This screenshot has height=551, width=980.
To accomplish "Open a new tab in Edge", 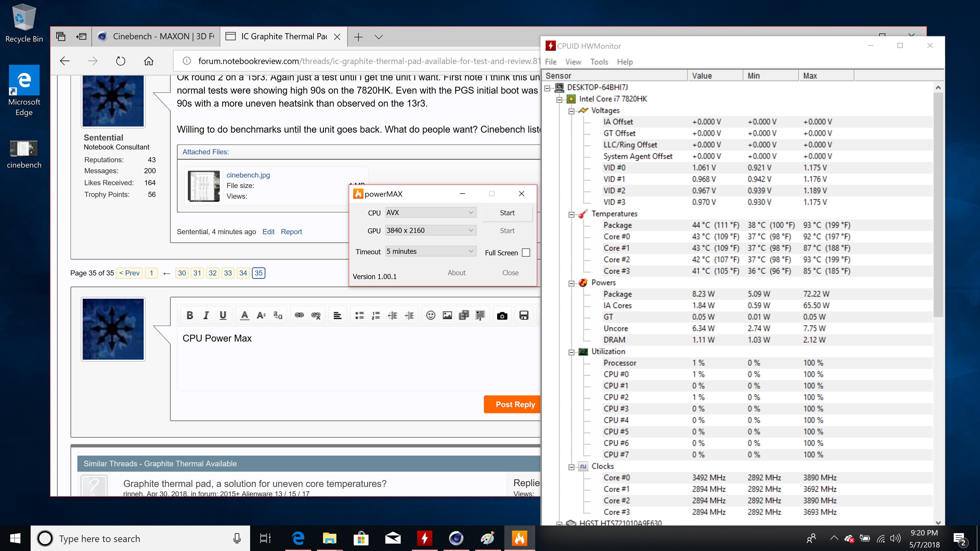I will [x=358, y=37].
